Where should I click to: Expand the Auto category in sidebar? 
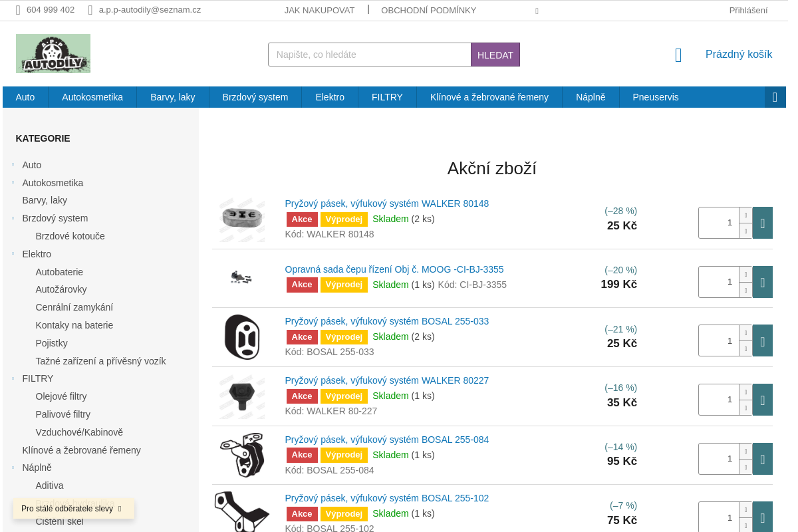tap(13, 165)
